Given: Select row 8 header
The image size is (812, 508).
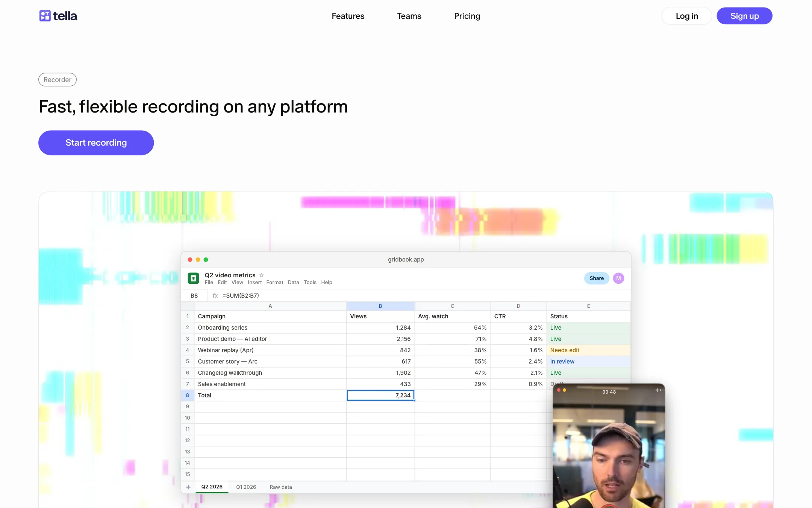Looking at the screenshot, I should pos(188,395).
